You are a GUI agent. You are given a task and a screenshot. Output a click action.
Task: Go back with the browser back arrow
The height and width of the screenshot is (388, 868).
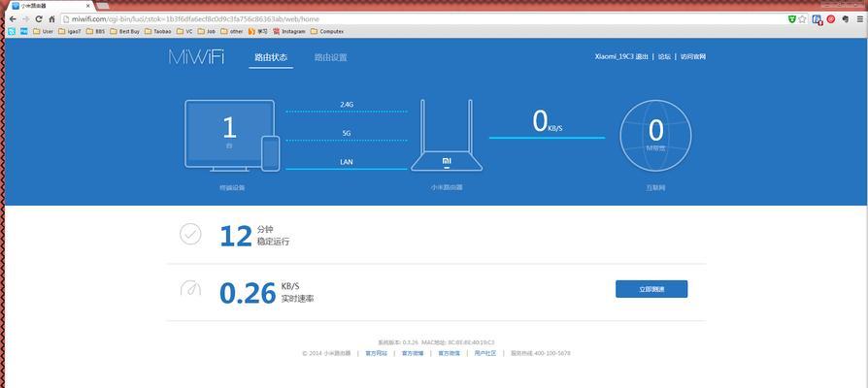pyautogui.click(x=13, y=19)
